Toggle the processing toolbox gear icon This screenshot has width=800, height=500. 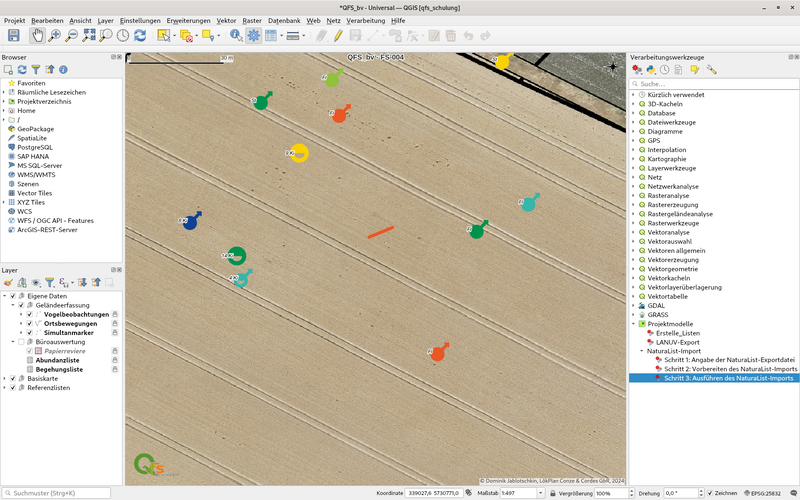click(254, 35)
